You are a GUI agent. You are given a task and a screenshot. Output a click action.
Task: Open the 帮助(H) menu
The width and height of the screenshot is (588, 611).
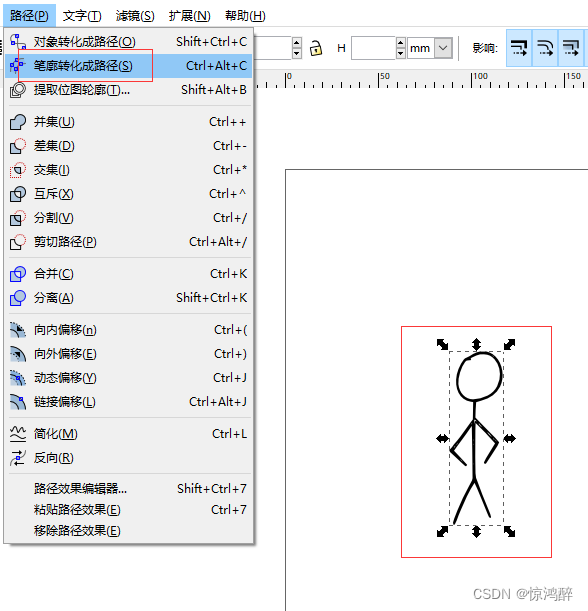tap(245, 16)
